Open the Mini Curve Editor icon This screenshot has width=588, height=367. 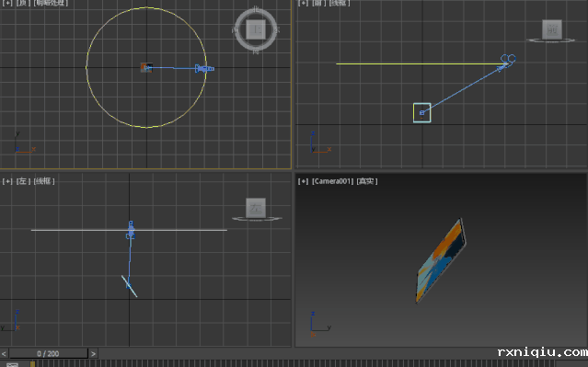click(12, 365)
